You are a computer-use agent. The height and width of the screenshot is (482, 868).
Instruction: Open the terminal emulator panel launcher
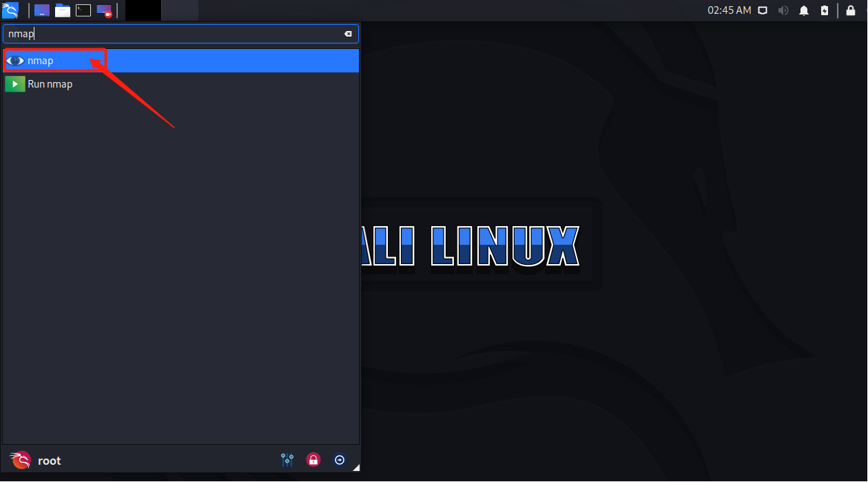point(83,10)
